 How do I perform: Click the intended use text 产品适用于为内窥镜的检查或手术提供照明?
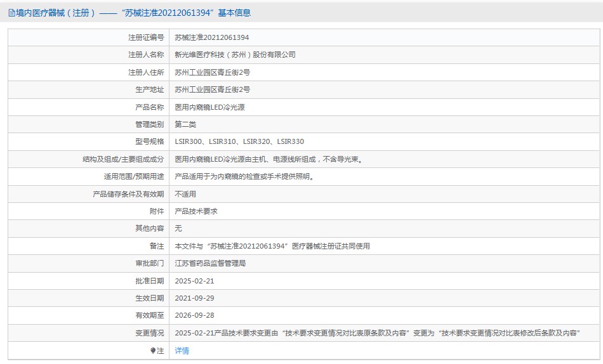tap(244, 176)
